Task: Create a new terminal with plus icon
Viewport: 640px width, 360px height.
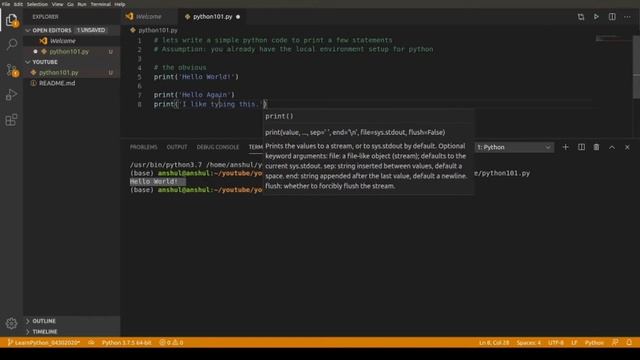Action: coord(565,147)
